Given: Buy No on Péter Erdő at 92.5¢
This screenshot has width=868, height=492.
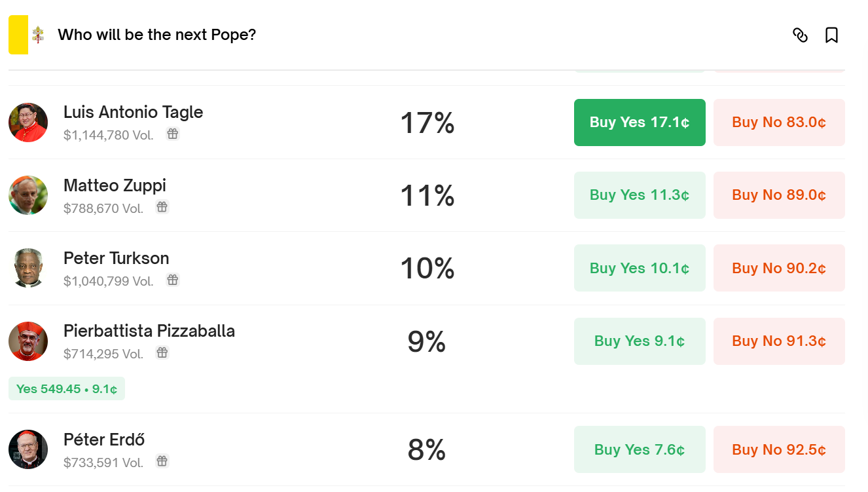Looking at the screenshot, I should click(x=778, y=449).
